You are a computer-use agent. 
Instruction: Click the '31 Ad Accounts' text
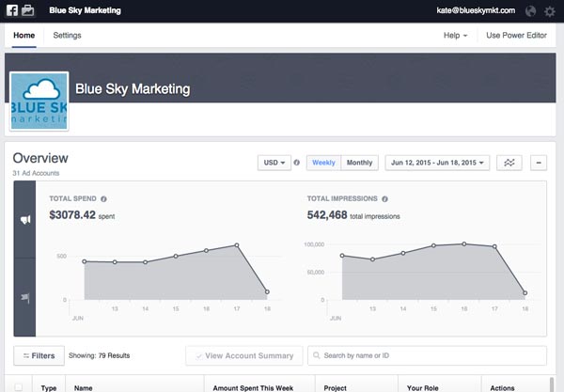(x=36, y=173)
